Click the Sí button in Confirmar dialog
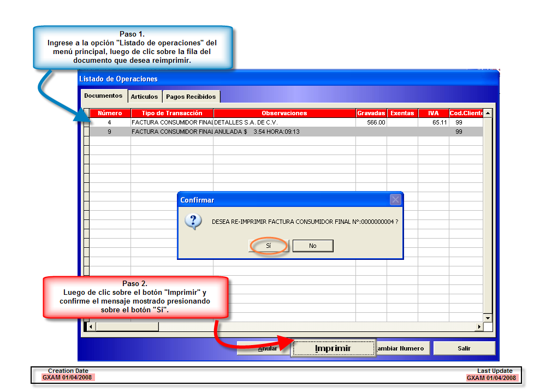 (x=268, y=246)
